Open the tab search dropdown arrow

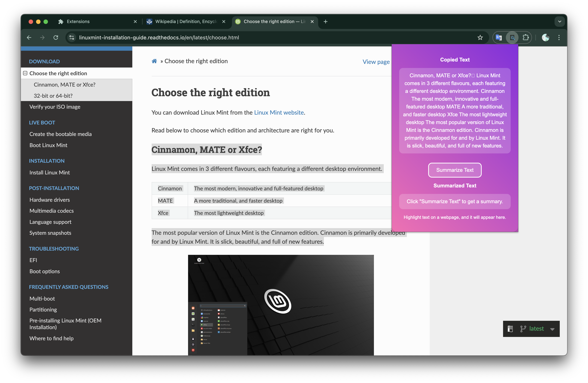tap(560, 22)
